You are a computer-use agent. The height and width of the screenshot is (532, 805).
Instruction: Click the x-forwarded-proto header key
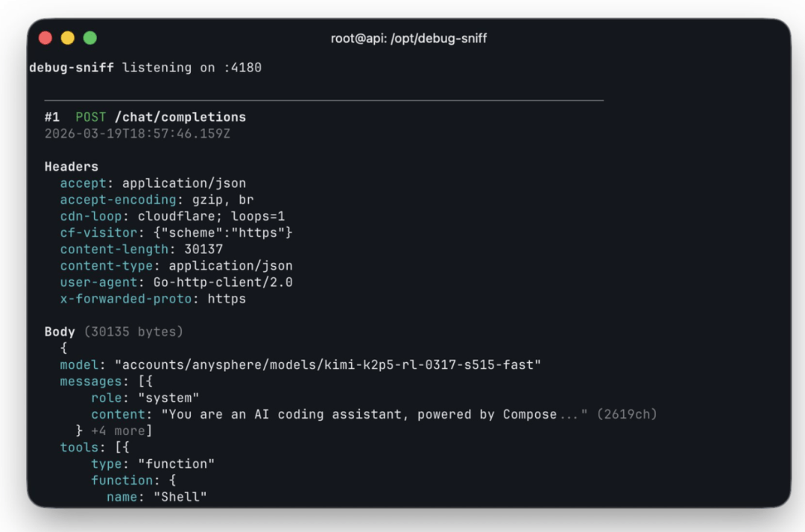[x=126, y=299]
